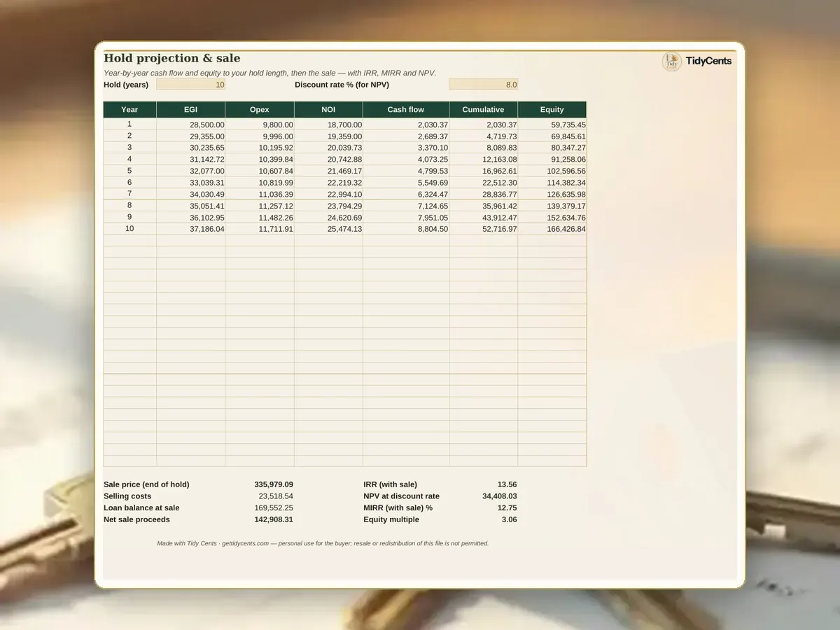Select the Equity column header
840x630 pixels.
click(x=552, y=109)
